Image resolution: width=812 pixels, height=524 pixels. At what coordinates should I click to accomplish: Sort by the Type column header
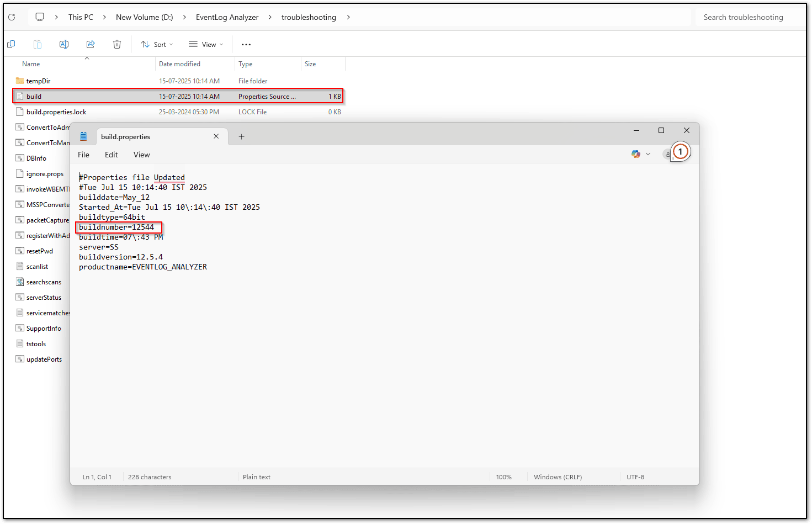(x=246, y=64)
